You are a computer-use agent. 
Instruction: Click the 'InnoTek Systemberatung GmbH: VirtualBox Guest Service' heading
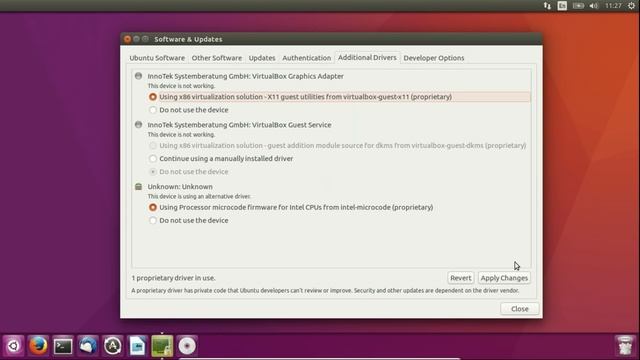pos(239,125)
